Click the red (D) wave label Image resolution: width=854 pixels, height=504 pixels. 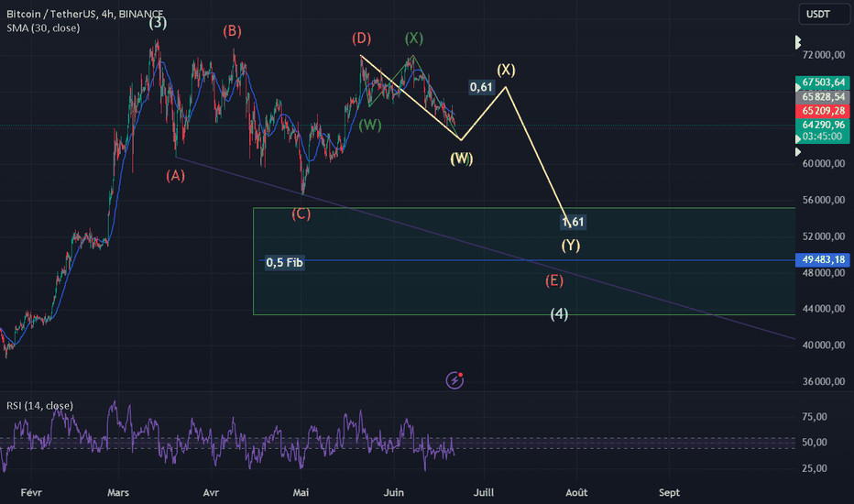coord(361,38)
